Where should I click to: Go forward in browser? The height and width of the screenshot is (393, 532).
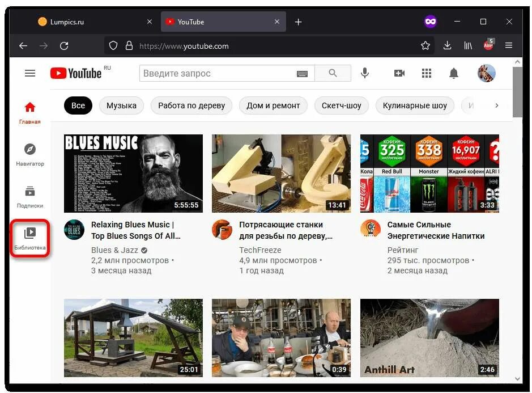44,45
